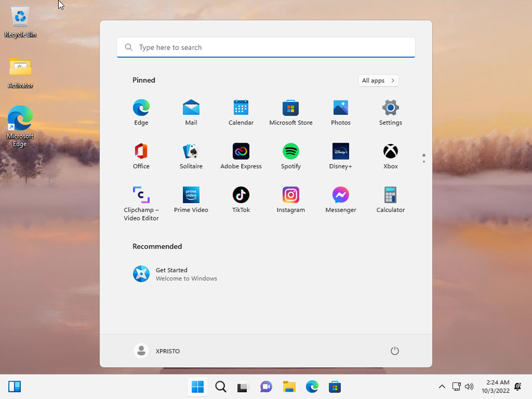The height and width of the screenshot is (399, 532).
Task: Click the 'Pinned' heading text
Action: 144,80
